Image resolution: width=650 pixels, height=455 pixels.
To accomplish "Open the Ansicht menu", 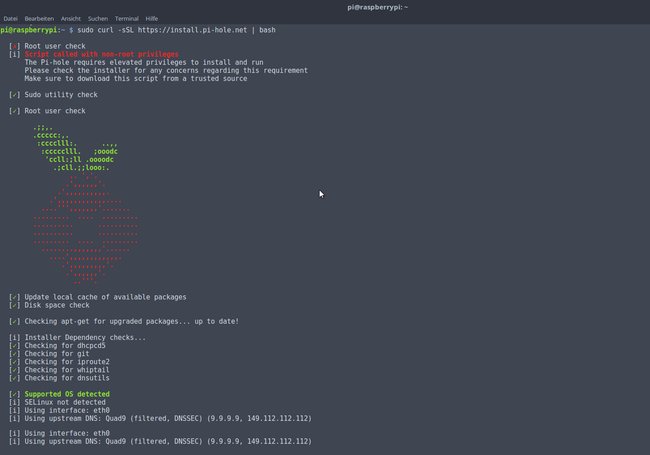I will pos(71,19).
